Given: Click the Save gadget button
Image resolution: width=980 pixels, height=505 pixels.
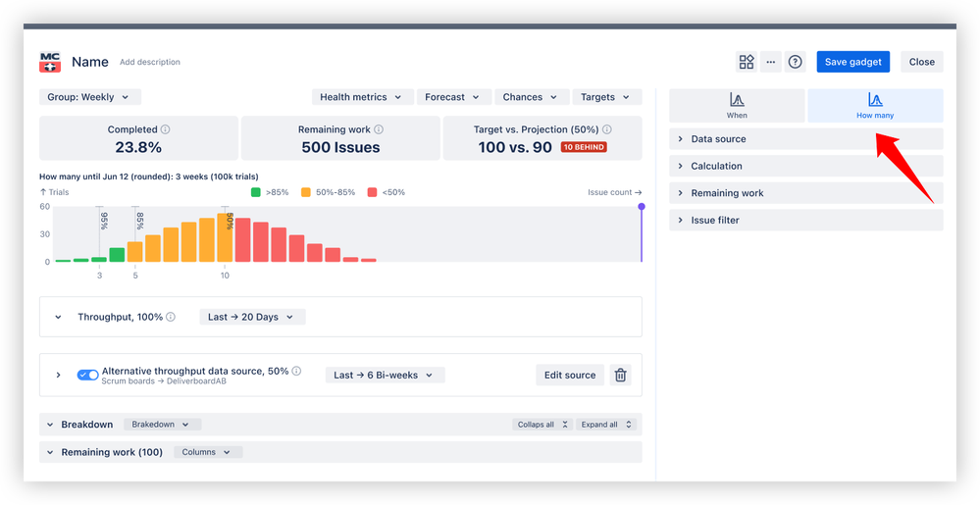Looking at the screenshot, I should coord(853,62).
